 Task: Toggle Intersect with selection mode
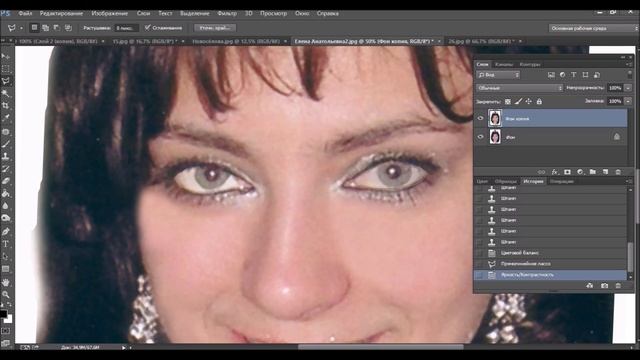pos(68,28)
